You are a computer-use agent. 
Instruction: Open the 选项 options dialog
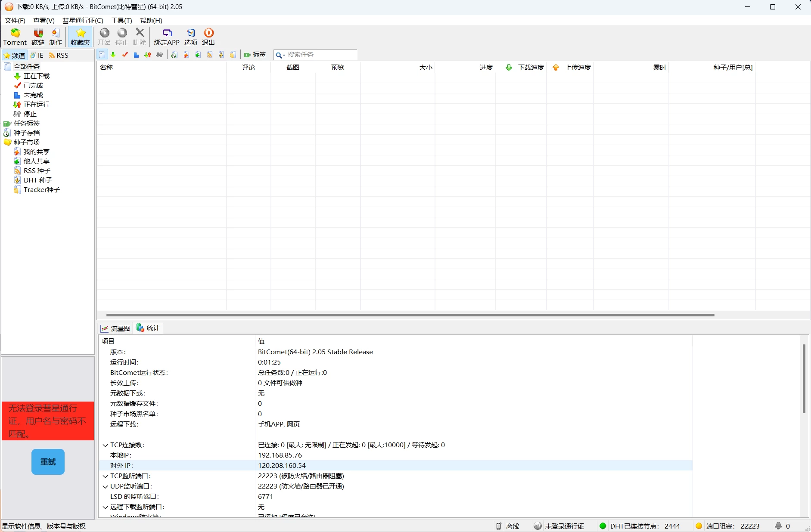coord(191,37)
